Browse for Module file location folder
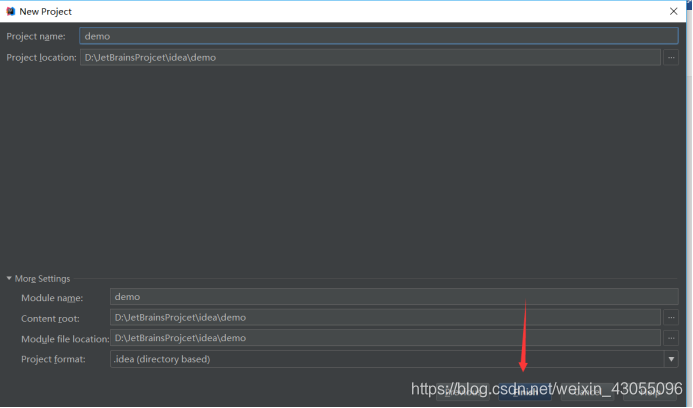Viewport: 693px width, 408px height. tap(671, 338)
